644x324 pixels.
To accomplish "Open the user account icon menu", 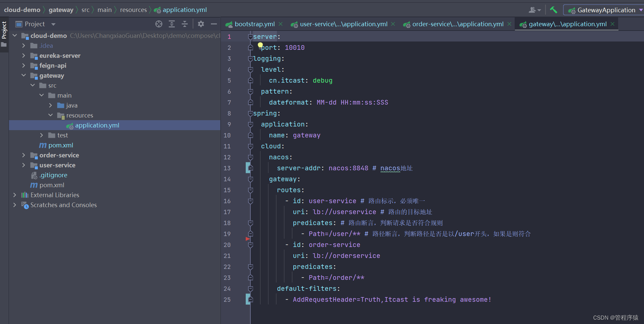I will [534, 10].
